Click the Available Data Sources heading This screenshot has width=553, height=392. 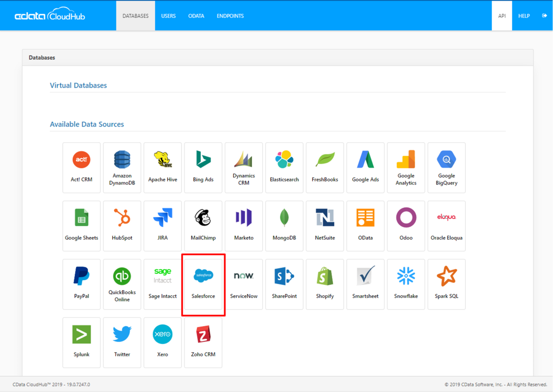click(87, 124)
